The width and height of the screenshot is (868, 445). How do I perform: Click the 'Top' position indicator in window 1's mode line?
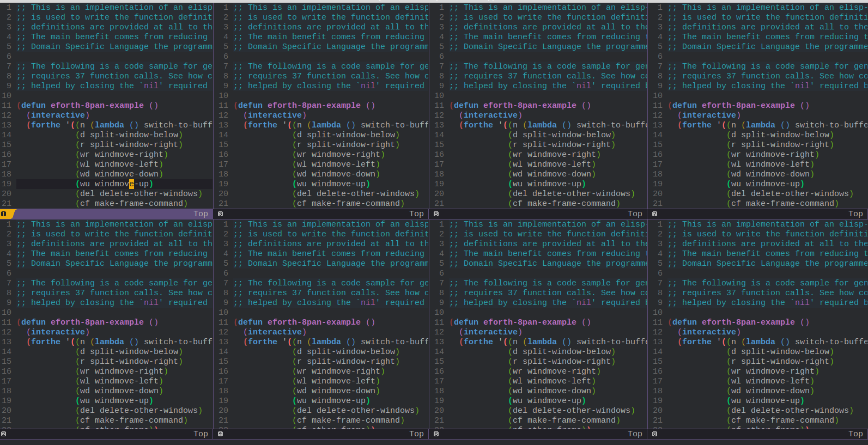click(x=201, y=214)
